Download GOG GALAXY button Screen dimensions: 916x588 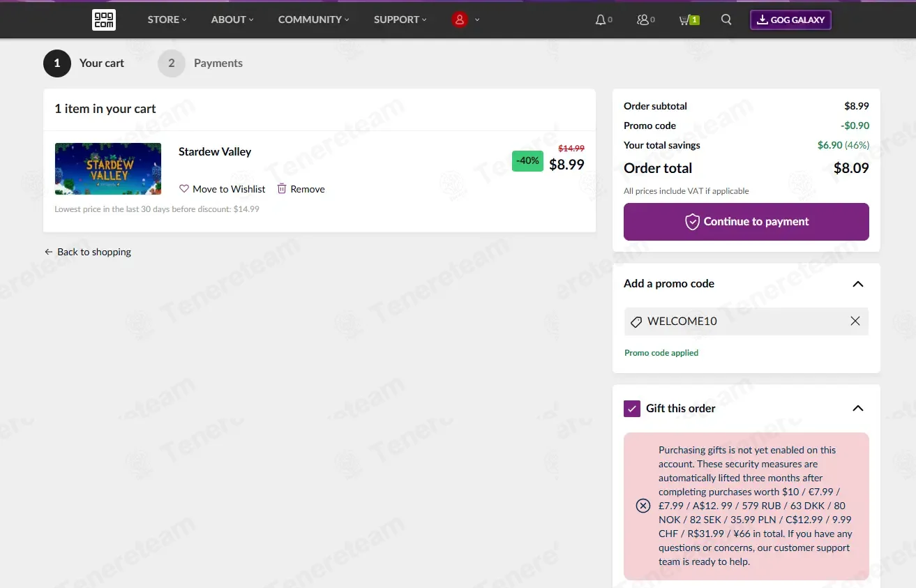coord(790,20)
